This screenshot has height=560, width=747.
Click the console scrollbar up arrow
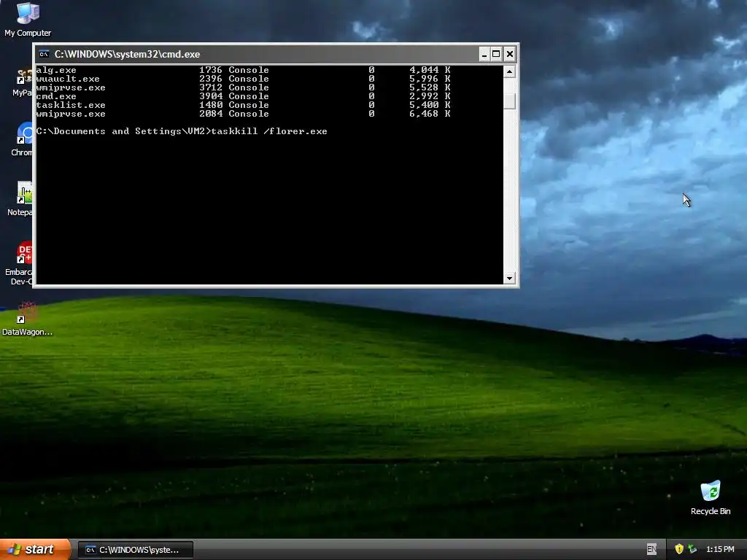click(x=509, y=72)
